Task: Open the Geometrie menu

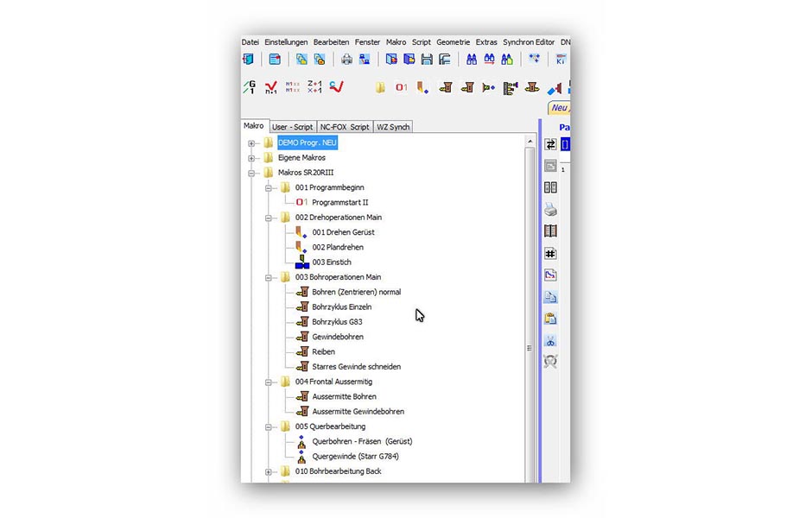Action: click(453, 41)
